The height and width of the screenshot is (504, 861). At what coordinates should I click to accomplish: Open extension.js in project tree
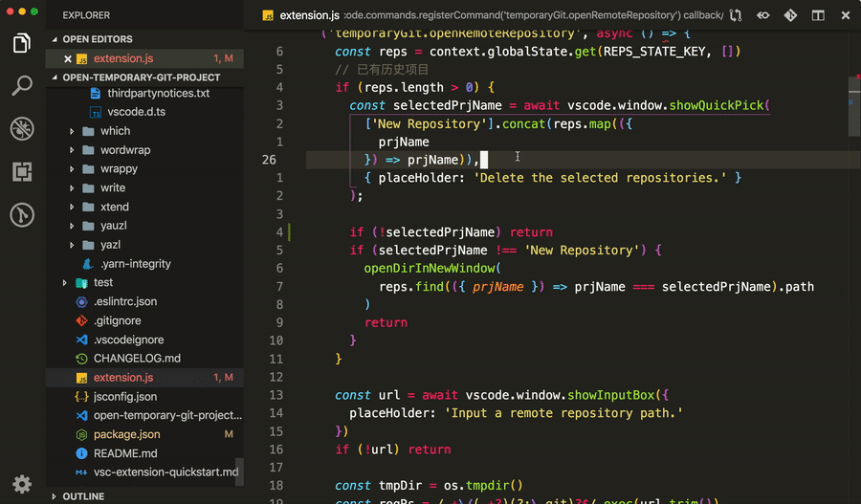[x=144, y=378]
